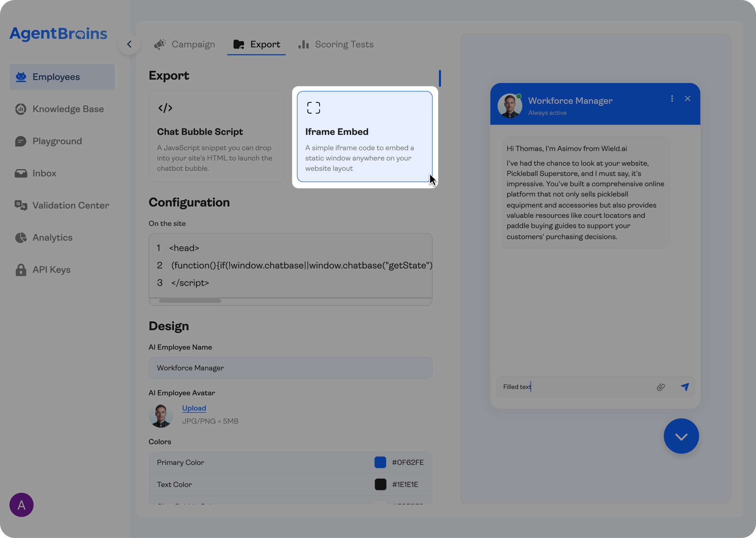
Task: Click the Primary Color blue swatch
Action: point(380,462)
